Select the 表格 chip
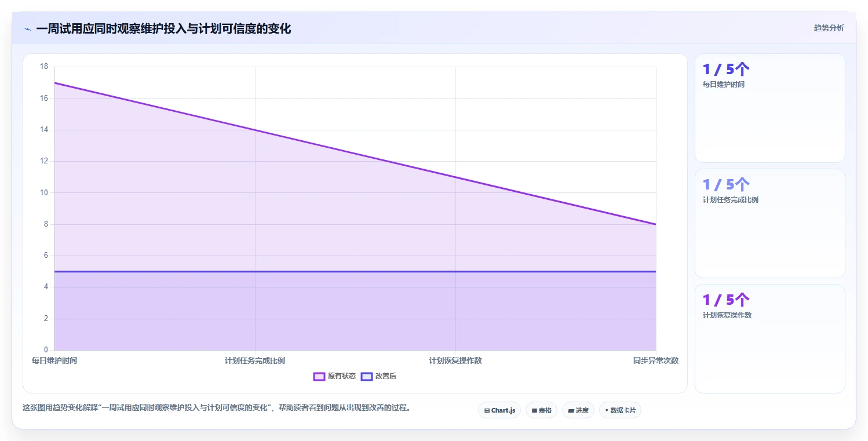The height and width of the screenshot is (441, 868). click(541, 410)
